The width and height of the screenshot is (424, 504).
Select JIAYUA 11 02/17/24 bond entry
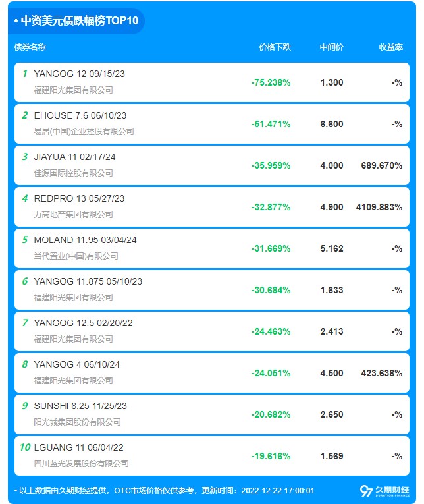tap(212, 165)
